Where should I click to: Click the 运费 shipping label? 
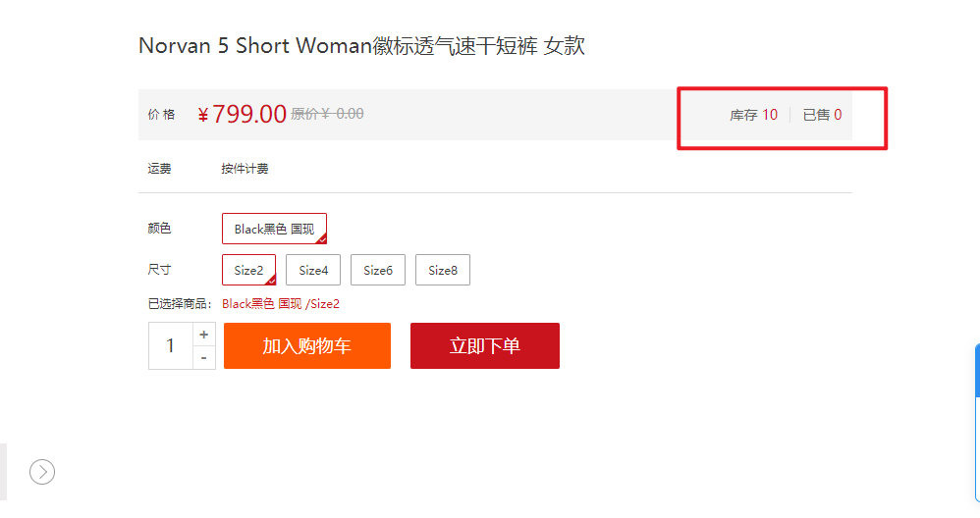tap(159, 169)
